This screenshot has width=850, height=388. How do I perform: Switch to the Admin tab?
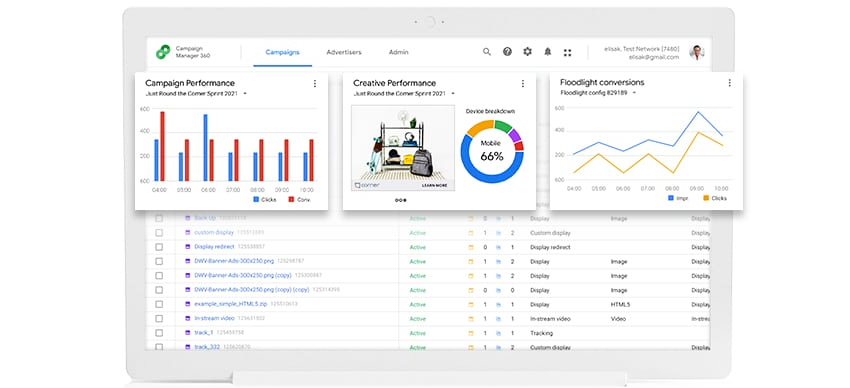tap(398, 53)
